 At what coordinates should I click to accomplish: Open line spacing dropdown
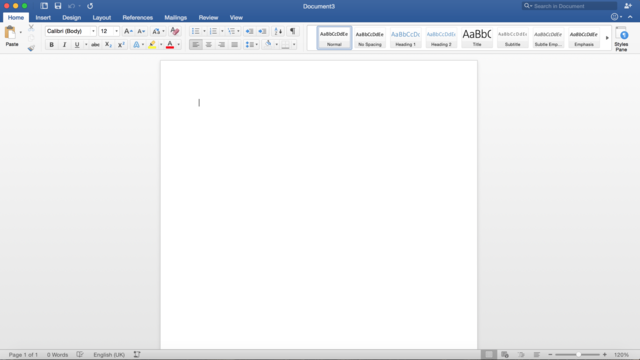pyautogui.click(x=251, y=44)
